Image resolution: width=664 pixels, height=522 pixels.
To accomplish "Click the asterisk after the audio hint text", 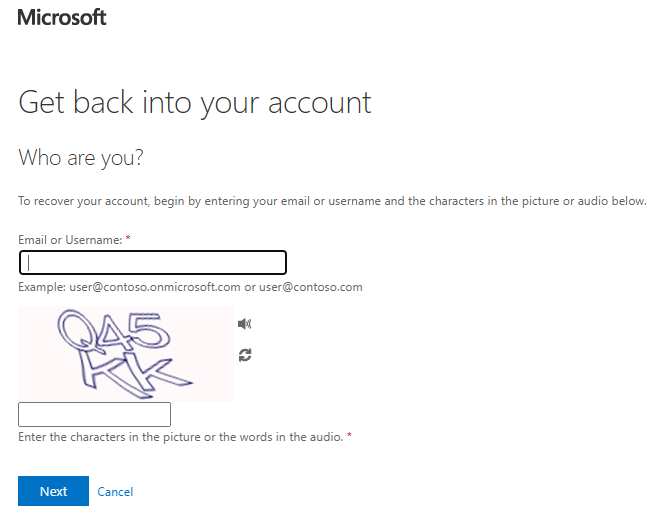I will (349, 438).
